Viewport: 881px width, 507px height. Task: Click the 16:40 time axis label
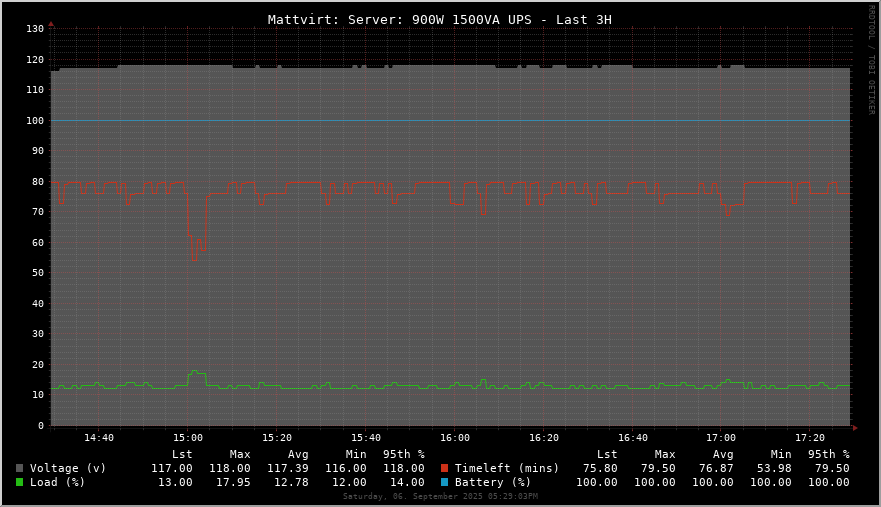click(633, 438)
